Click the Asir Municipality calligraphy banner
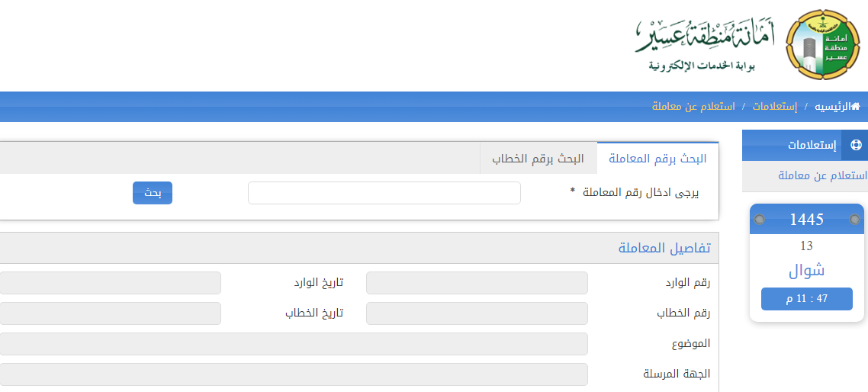 (x=704, y=44)
